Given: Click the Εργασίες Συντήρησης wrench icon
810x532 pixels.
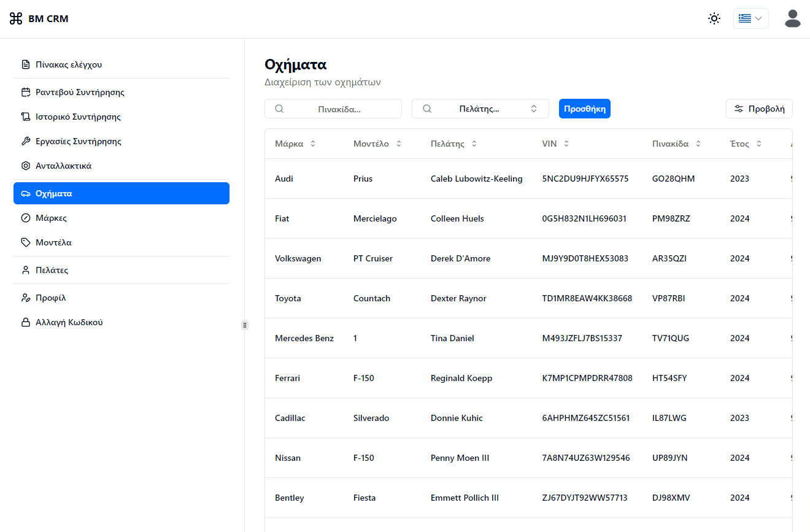Looking at the screenshot, I should [26, 141].
